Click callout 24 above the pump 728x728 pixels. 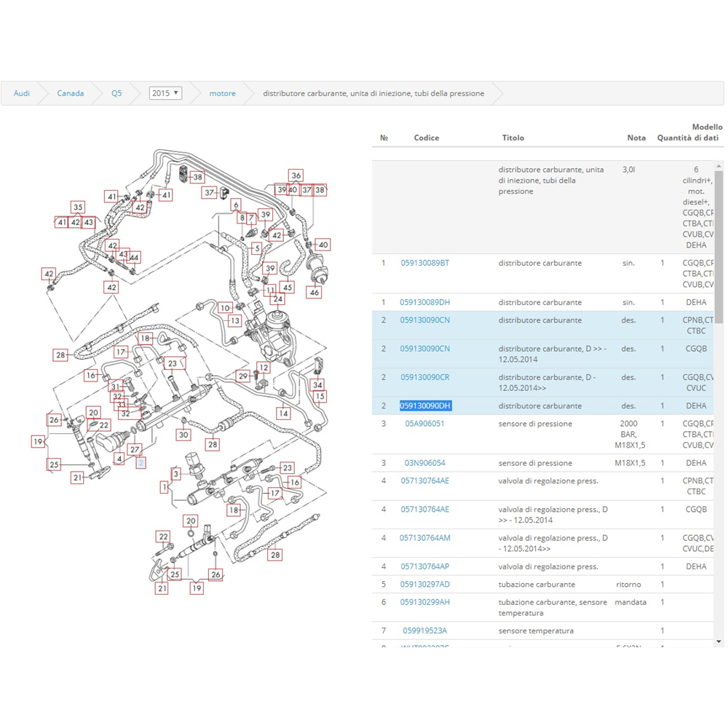click(x=278, y=298)
